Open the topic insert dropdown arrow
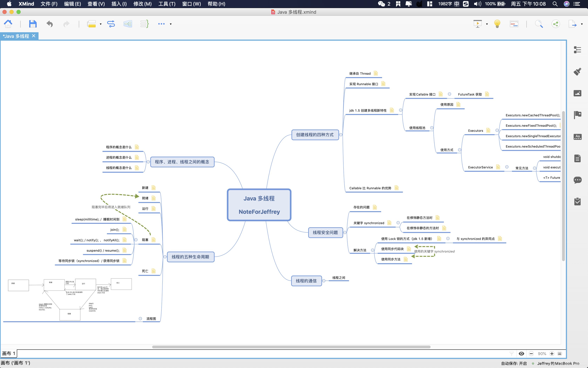 [x=101, y=24]
